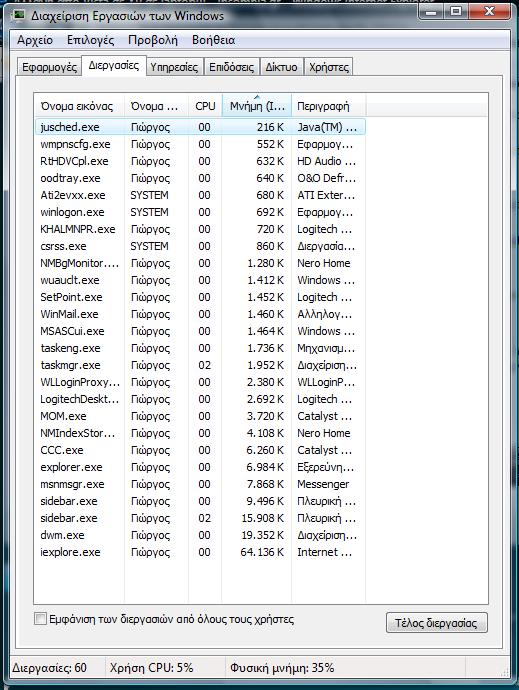Select the CCC.exe process
Screen dimensions: 519x690
(x=200, y=451)
